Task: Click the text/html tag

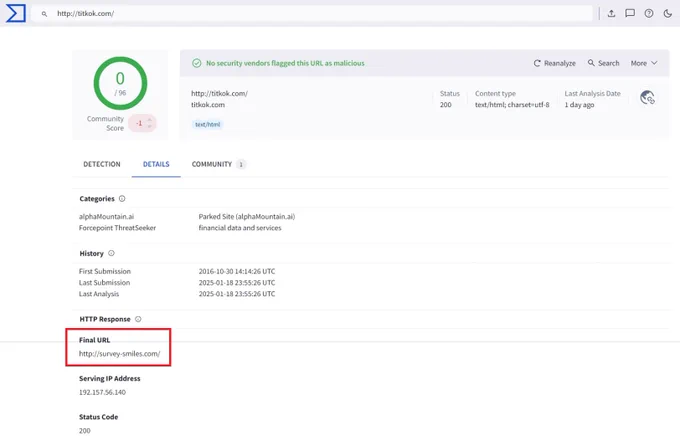Action: [x=207, y=125]
